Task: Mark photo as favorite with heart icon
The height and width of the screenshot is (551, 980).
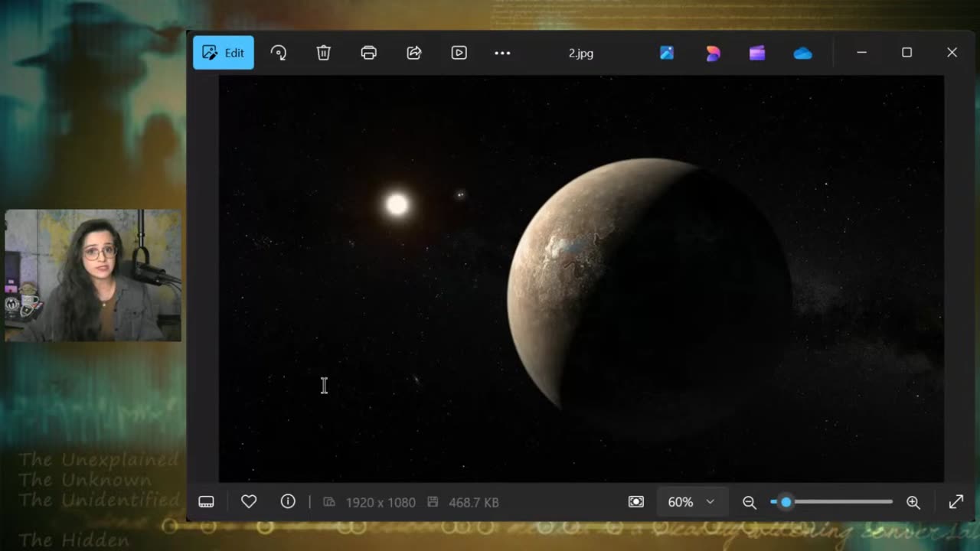Action: click(249, 502)
